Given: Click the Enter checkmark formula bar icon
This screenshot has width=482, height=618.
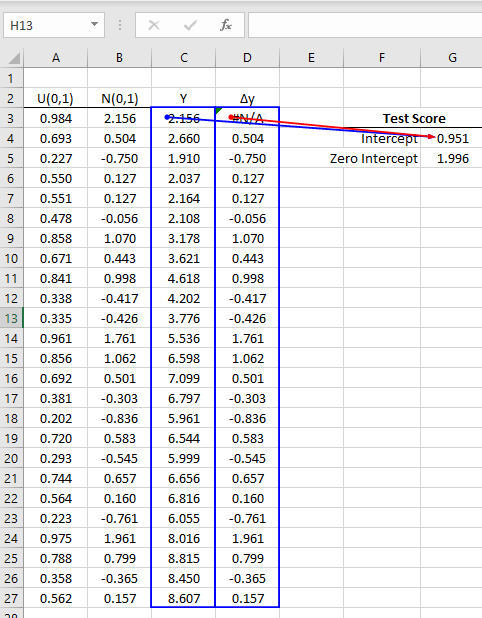Looking at the screenshot, I should (x=190, y=25).
